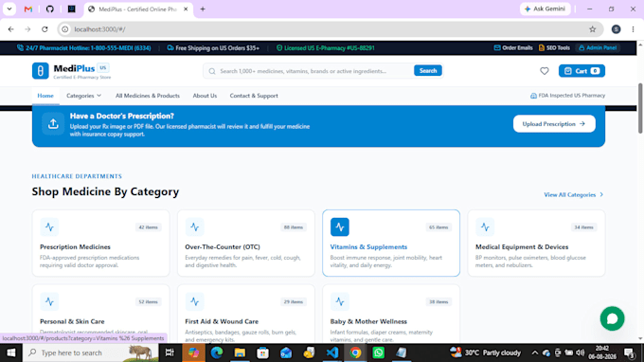Click the Baby & Mother Wellness icon

click(x=340, y=301)
